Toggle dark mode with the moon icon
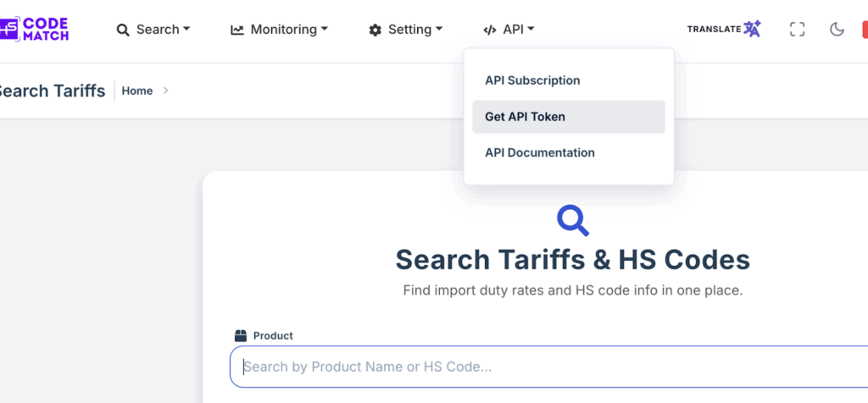The image size is (868, 403). pos(837,30)
